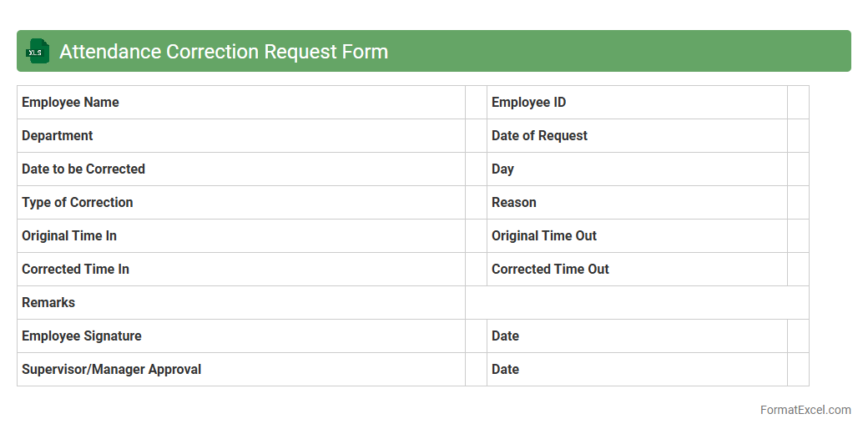Select the Employee Signature cell
The image size is (868, 434).
pos(240,336)
